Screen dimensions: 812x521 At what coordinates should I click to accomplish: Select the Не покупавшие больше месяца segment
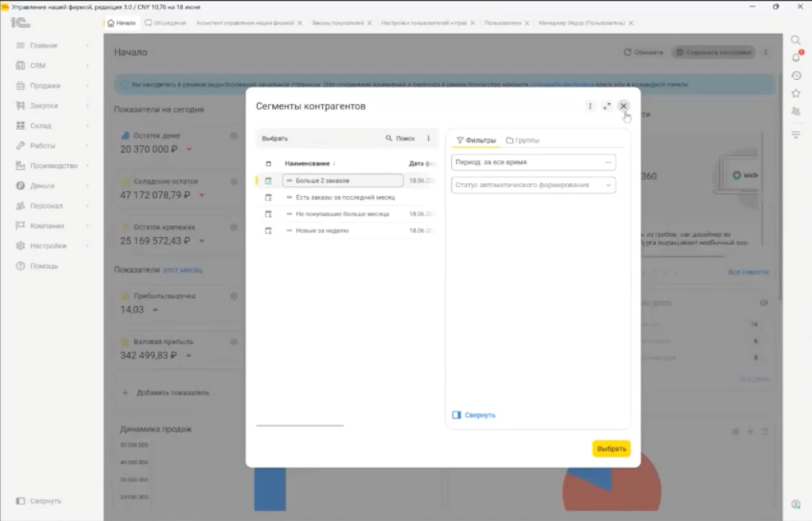[343, 214]
